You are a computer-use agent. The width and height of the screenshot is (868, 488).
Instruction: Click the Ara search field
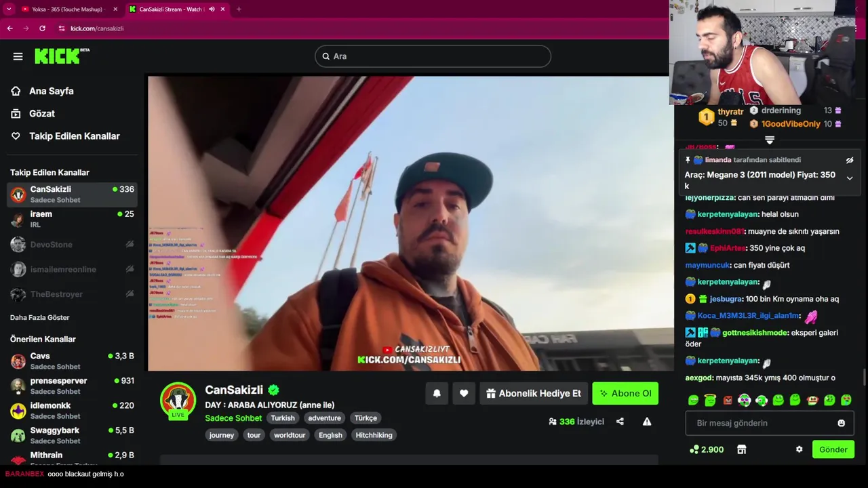[x=433, y=56]
